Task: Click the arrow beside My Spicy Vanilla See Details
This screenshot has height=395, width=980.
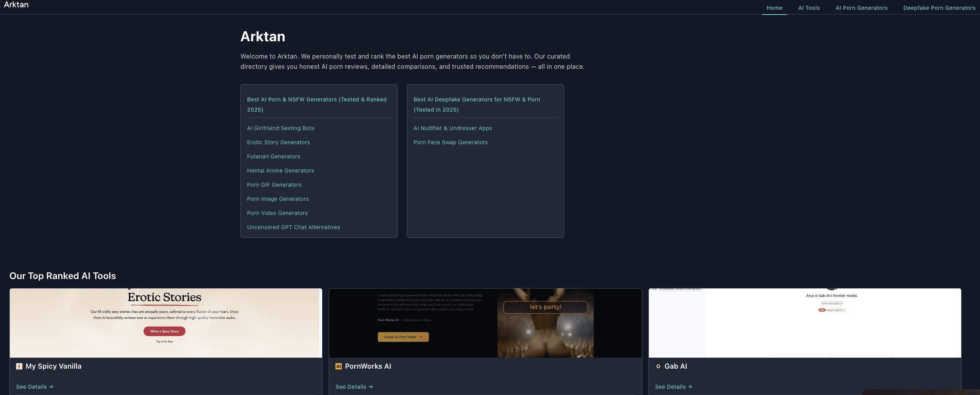Action: tap(51, 387)
